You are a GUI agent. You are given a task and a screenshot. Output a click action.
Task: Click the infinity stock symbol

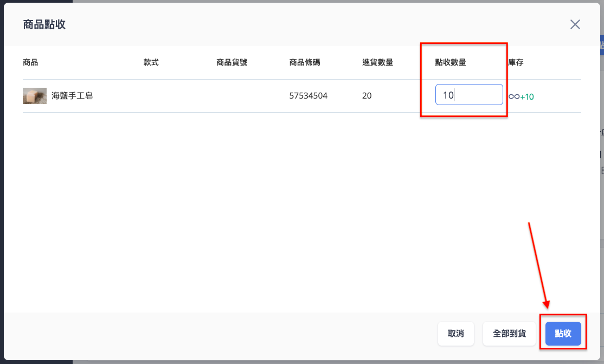(514, 96)
